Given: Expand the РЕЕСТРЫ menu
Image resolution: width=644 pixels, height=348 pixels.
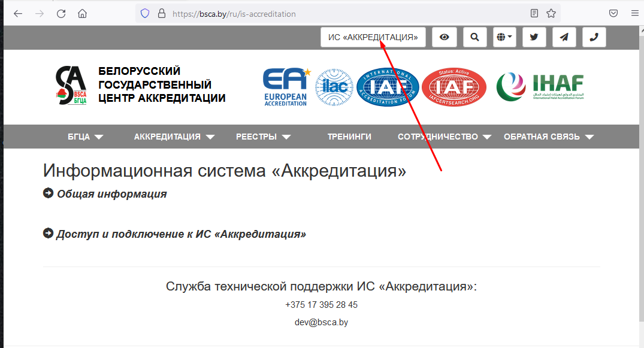Looking at the screenshot, I should [x=263, y=137].
